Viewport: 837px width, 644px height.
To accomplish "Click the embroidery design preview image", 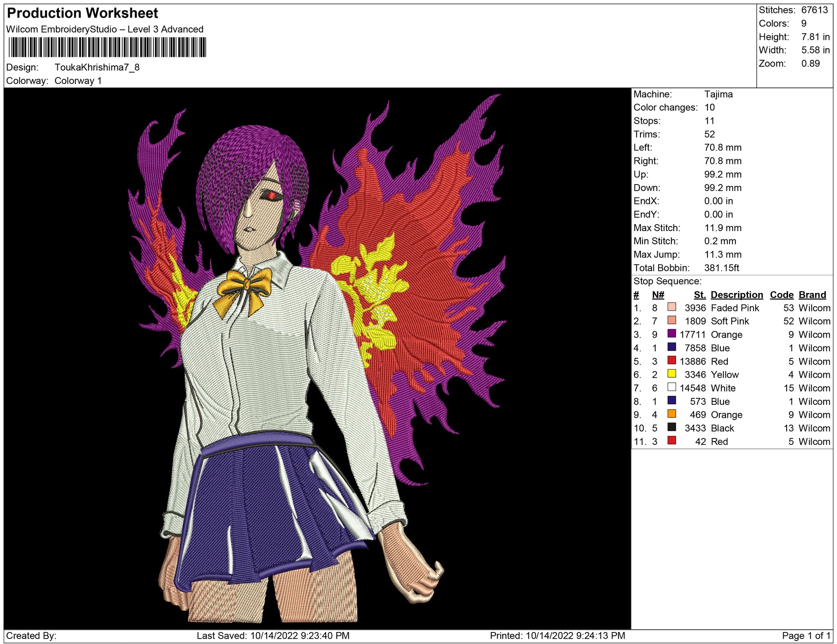I will 317,358.
